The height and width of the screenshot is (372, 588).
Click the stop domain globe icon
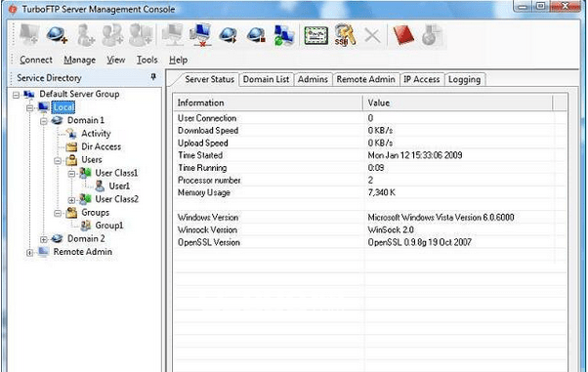pyautogui.click(x=257, y=36)
